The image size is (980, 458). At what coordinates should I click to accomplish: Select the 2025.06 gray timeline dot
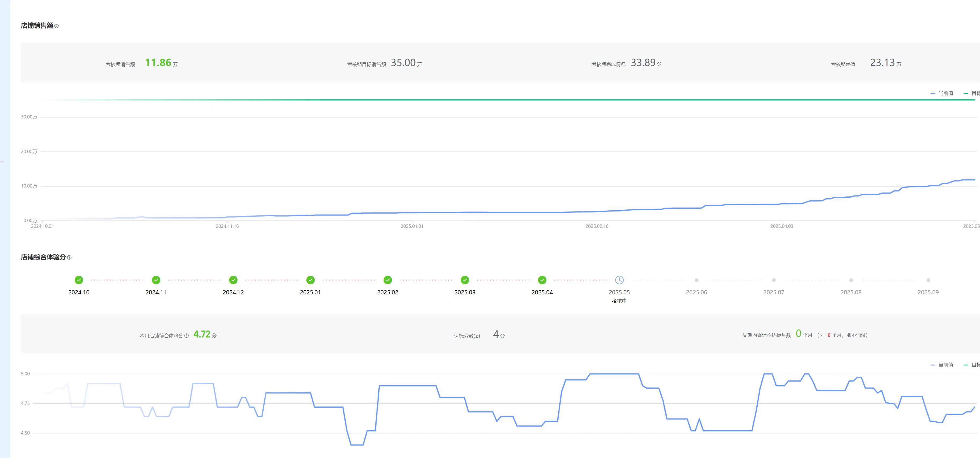point(696,280)
